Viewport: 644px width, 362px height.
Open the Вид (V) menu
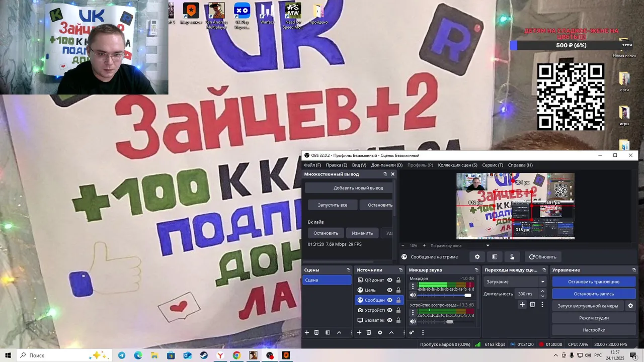pyautogui.click(x=359, y=165)
